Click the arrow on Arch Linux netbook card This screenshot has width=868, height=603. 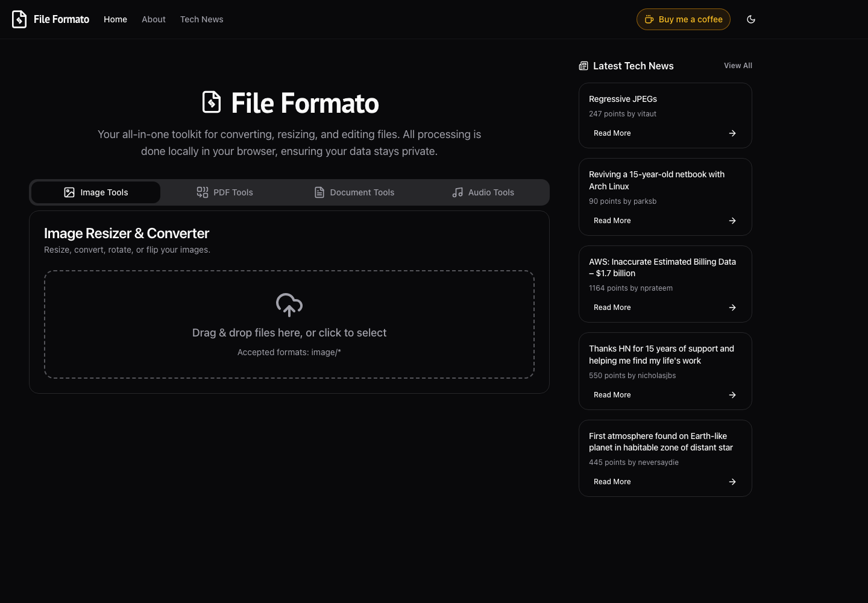tap(732, 221)
